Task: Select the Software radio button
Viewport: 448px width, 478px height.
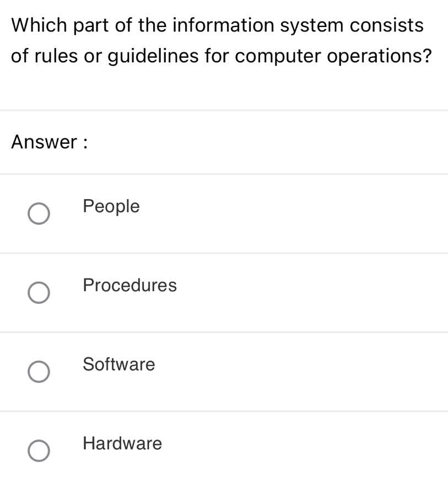Action: (39, 372)
